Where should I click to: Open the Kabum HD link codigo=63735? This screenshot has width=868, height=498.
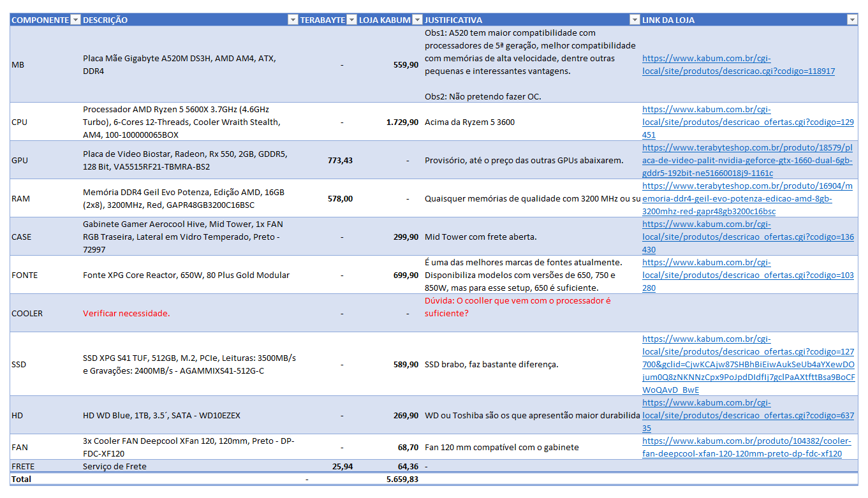(x=748, y=415)
